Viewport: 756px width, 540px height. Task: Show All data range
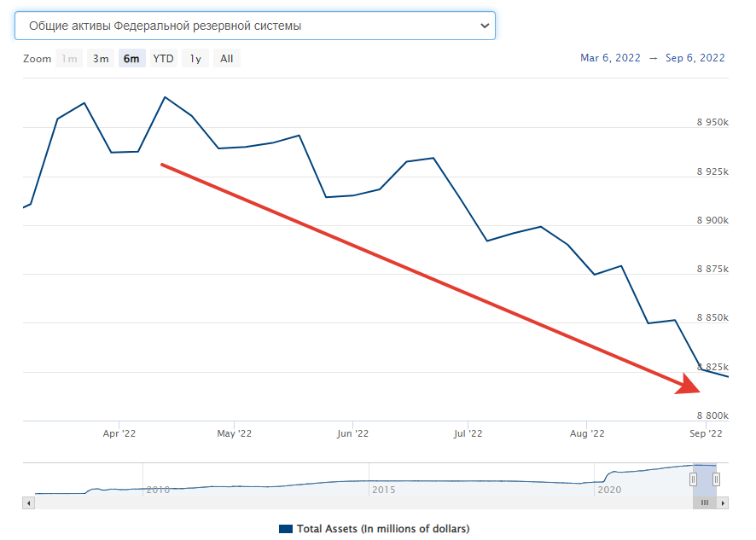coord(226,59)
